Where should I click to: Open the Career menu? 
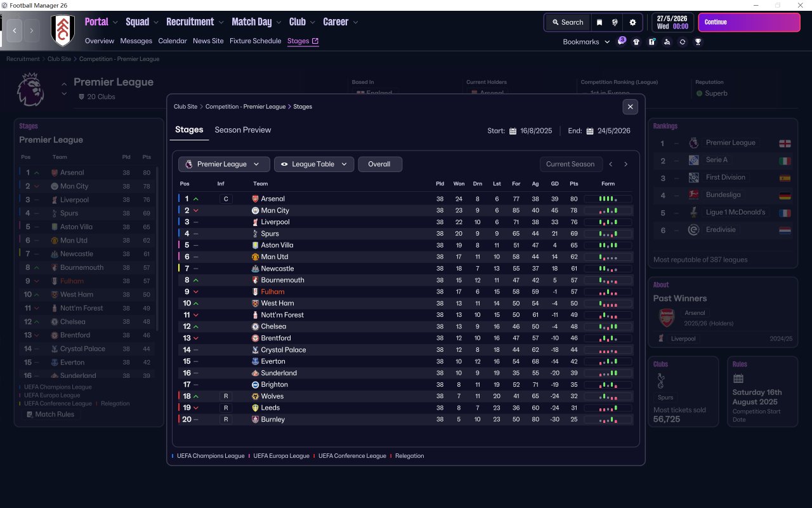coord(341,22)
